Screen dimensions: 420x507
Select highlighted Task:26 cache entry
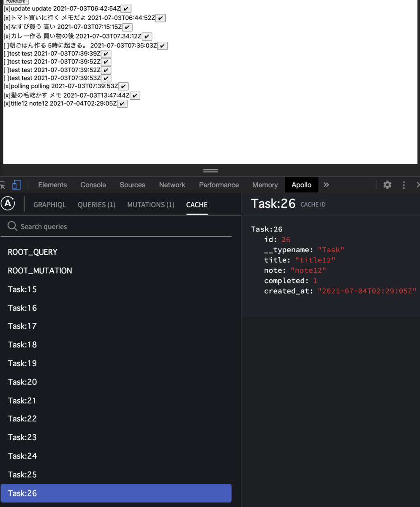pyautogui.click(x=116, y=493)
